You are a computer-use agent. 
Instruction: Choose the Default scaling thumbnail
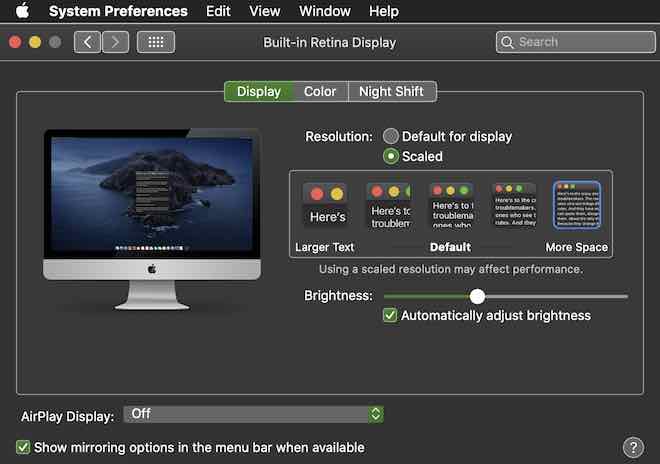tap(452, 205)
